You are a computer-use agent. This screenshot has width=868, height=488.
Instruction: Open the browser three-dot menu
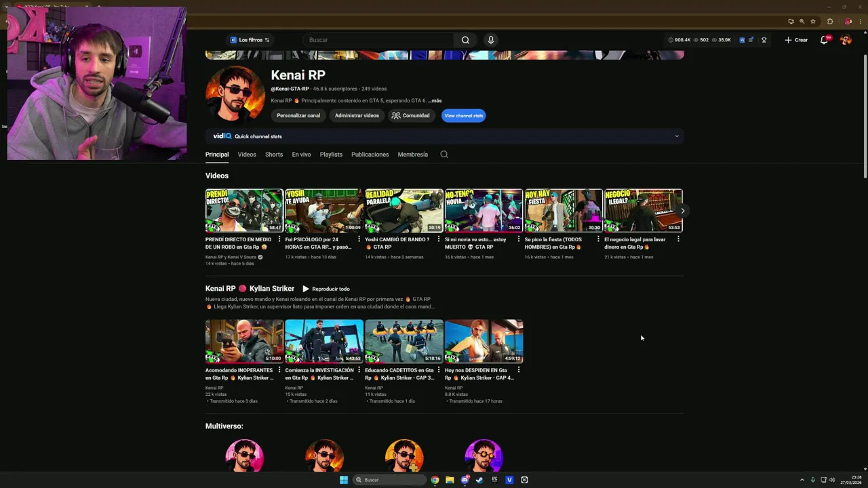pos(859,21)
